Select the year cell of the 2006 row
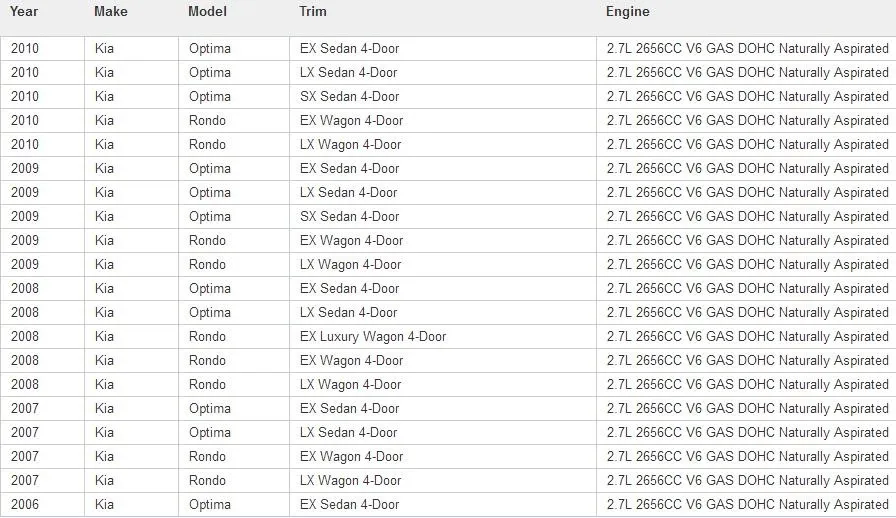Image resolution: width=896 pixels, height=518 pixels. click(42, 505)
